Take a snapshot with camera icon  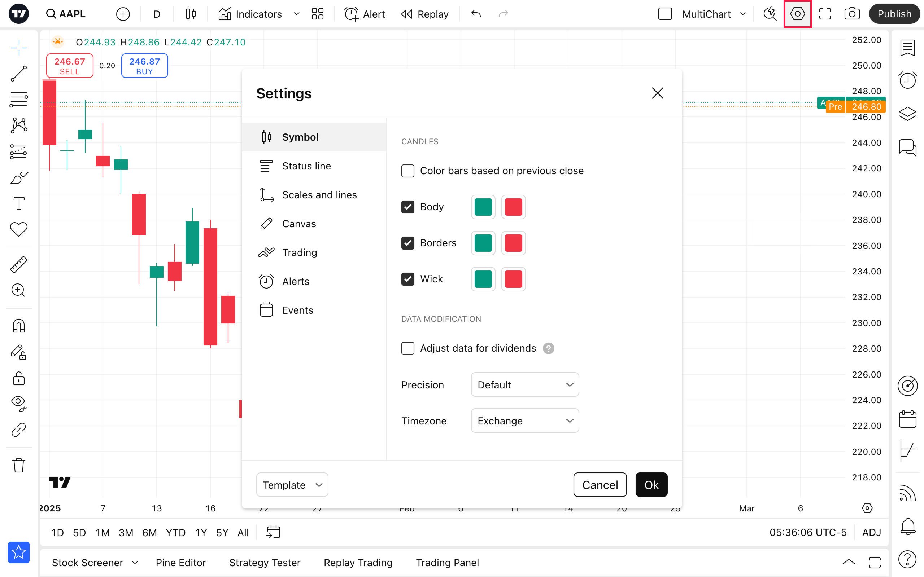pos(852,14)
